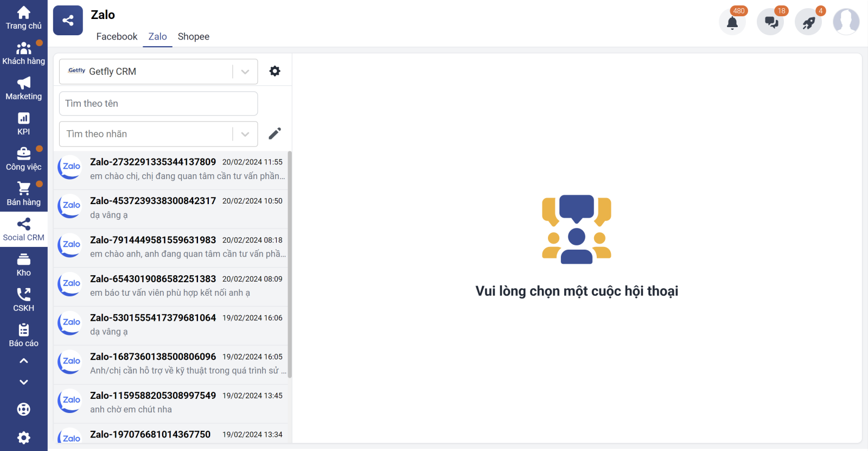Open the help lifebuoy icon in sidebar
This screenshot has height=451, width=868.
23,409
